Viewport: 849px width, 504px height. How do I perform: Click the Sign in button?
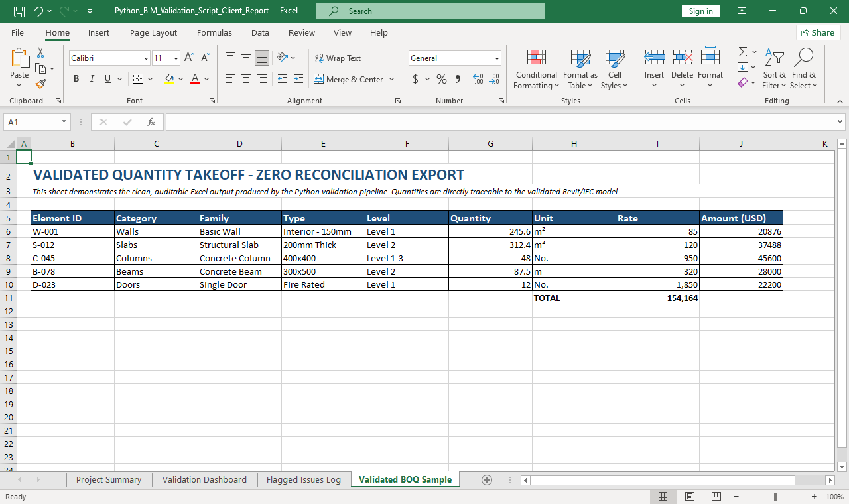click(700, 11)
